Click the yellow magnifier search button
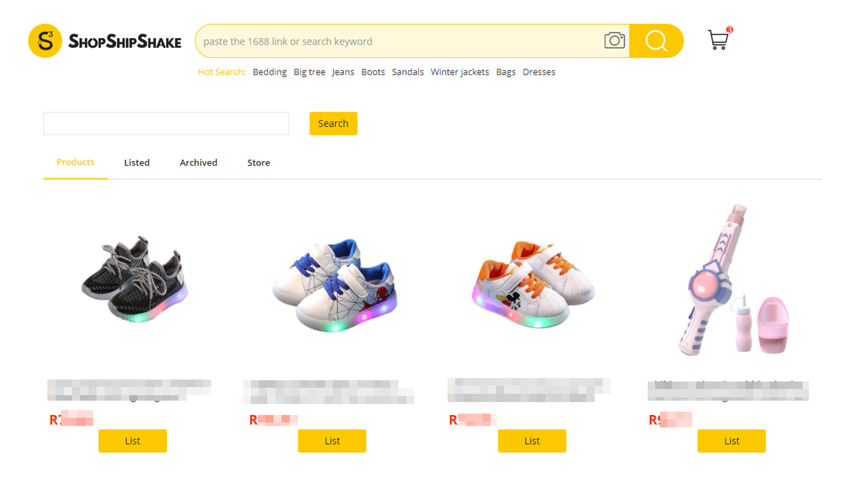 pyautogui.click(x=656, y=41)
